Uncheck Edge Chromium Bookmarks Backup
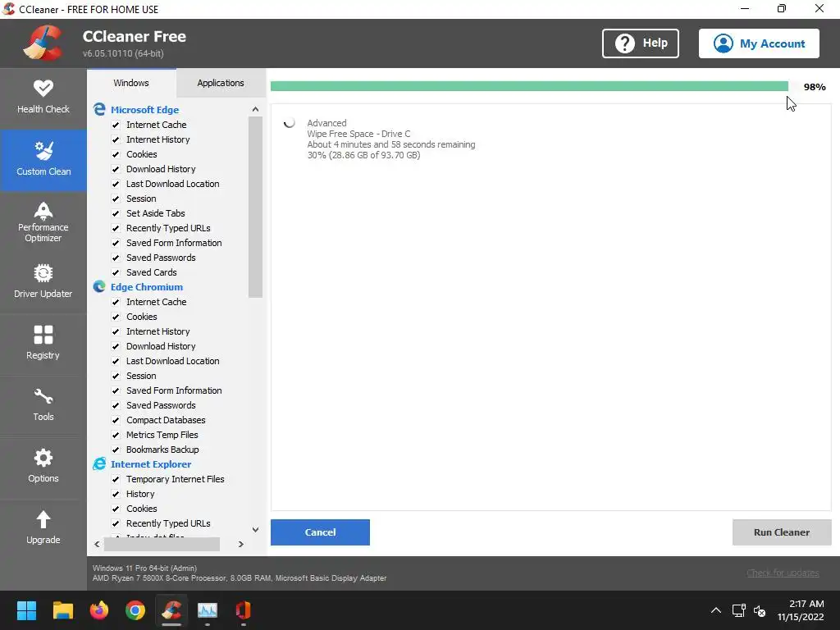840x630 pixels. [115, 450]
